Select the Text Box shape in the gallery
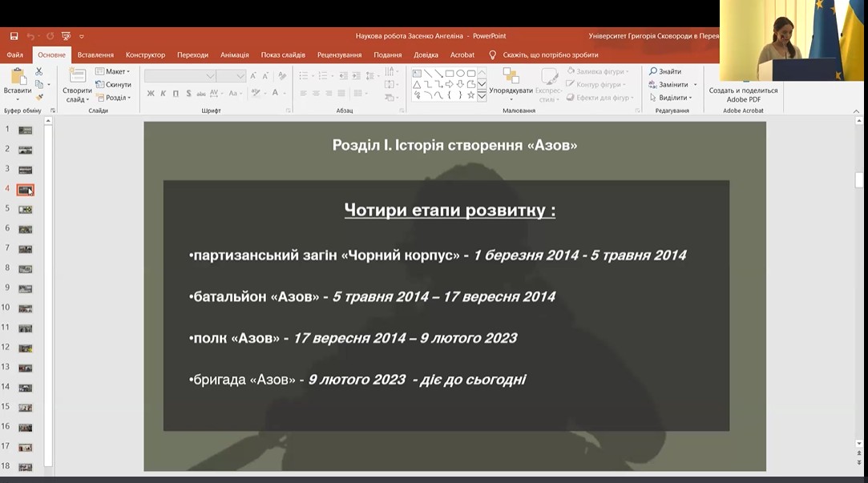 [417, 73]
